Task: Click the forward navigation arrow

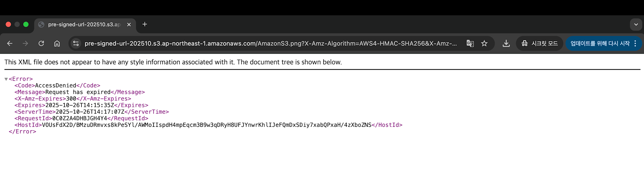Action: point(25,43)
